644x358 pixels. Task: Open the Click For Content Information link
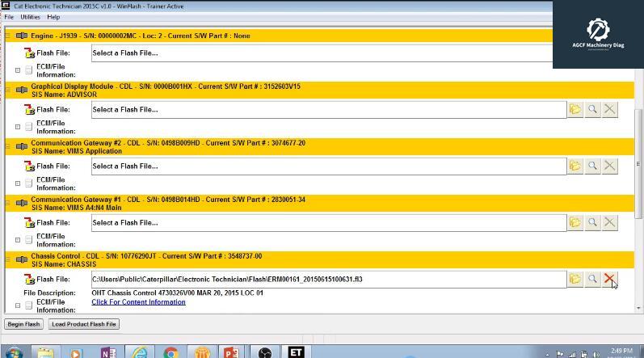pos(138,302)
